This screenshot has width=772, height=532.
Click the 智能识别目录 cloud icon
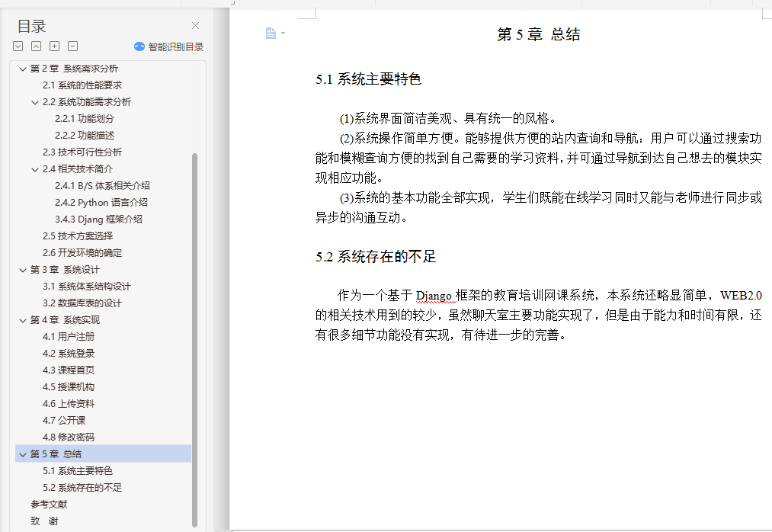pyautogui.click(x=139, y=46)
